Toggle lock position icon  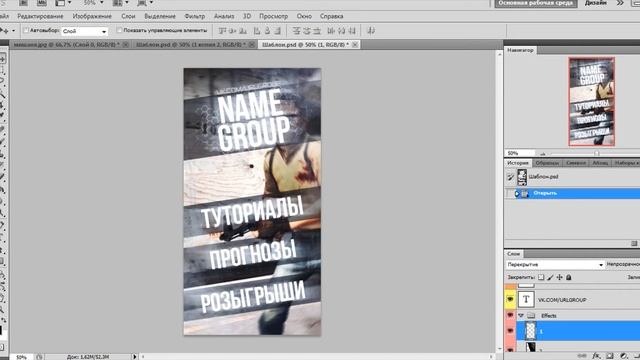pyautogui.click(x=559, y=278)
